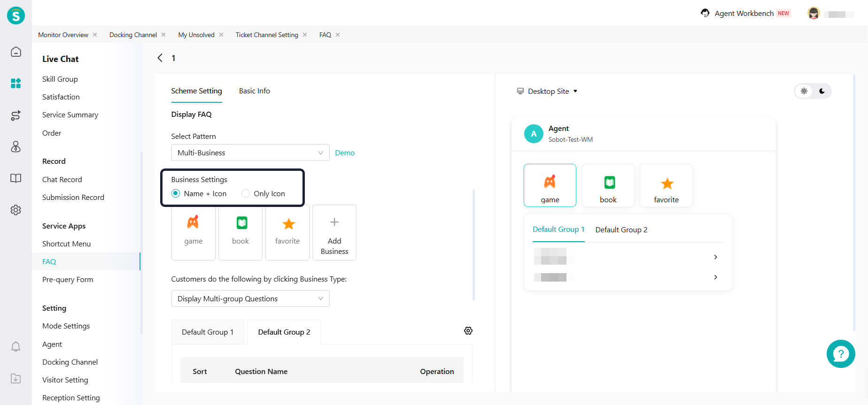Open the Desktop Site preview dropdown
The image size is (868, 405).
547,91
